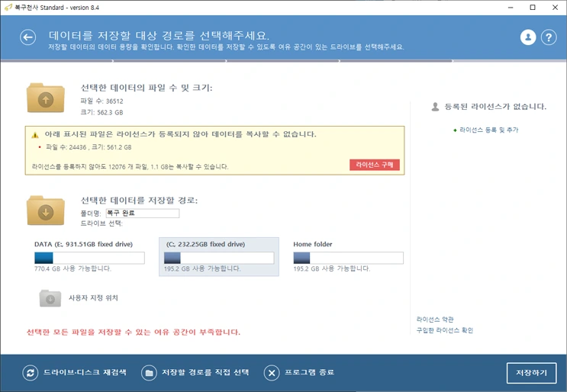Click 선택한 데이터의 파일 수 및 크기 heading
This screenshot has height=392, width=567.
click(x=147, y=88)
